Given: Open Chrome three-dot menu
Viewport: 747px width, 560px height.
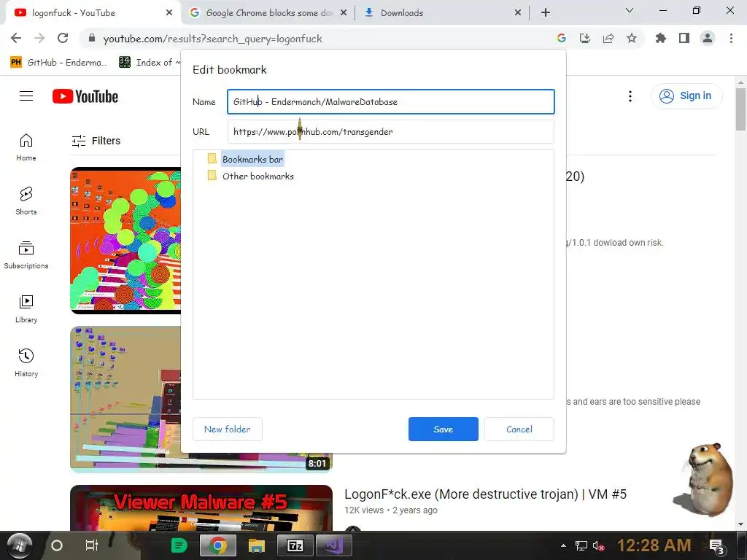Looking at the screenshot, I should click(x=731, y=38).
